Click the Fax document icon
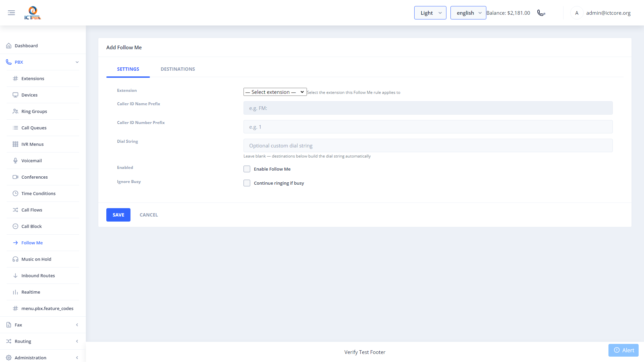Image resolution: width=644 pixels, height=362 pixels. 9,325
